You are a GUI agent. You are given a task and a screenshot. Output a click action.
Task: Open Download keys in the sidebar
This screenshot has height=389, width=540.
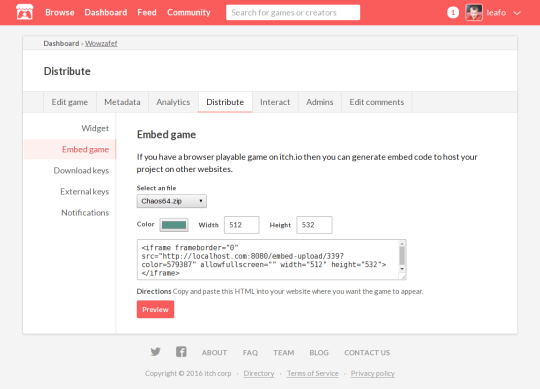tap(81, 171)
